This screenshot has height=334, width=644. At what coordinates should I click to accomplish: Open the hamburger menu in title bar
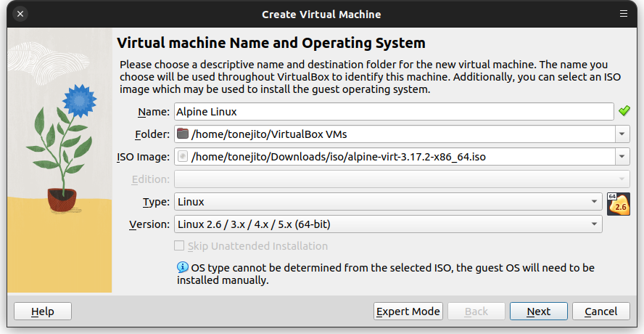(624, 14)
